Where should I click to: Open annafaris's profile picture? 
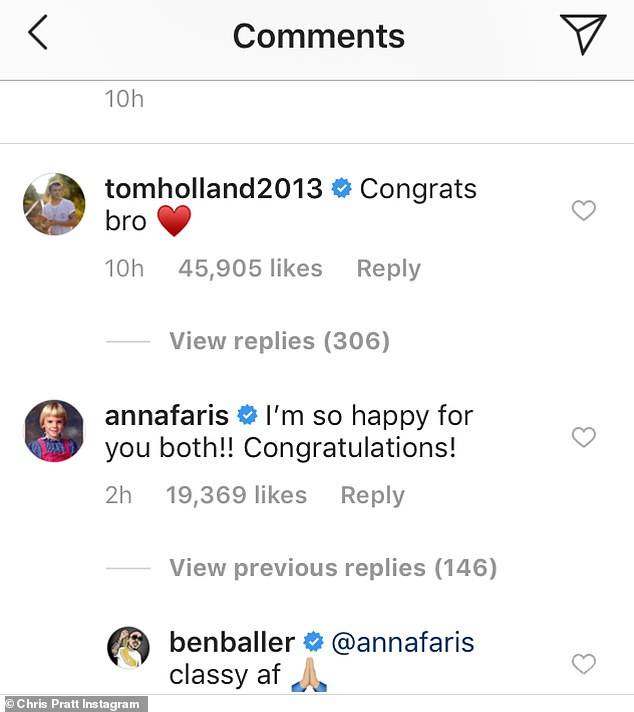[54, 431]
